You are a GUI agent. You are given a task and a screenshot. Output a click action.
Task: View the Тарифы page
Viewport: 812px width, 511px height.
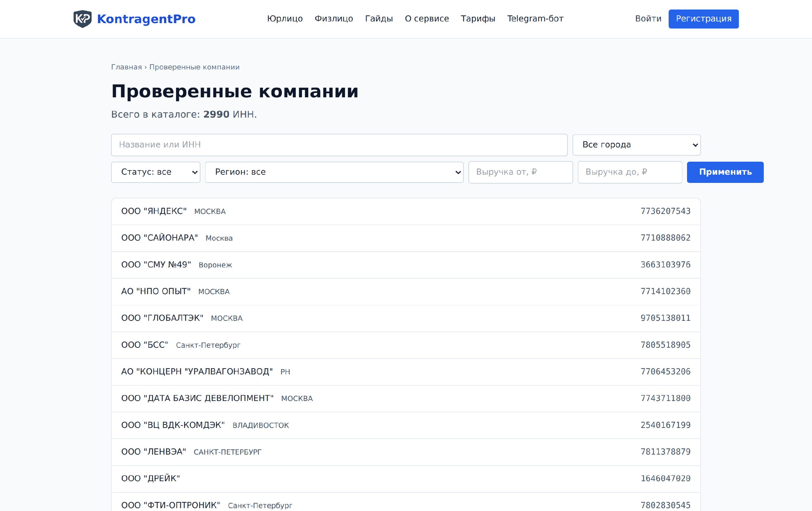[478, 18]
